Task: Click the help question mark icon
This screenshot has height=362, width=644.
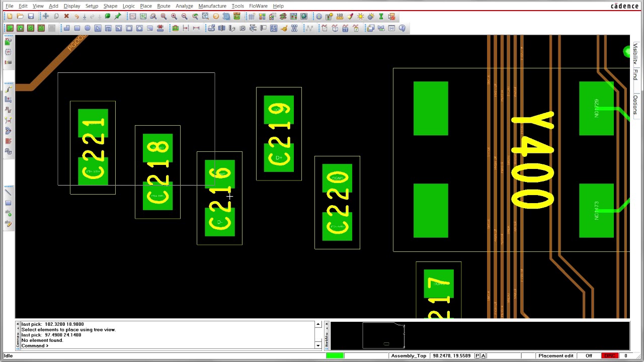Action: click(x=402, y=28)
